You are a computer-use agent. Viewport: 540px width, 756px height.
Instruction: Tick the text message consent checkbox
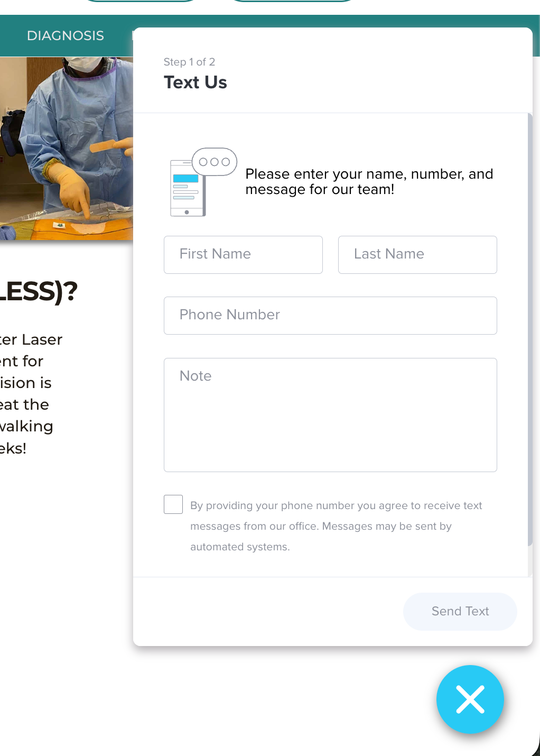pos(173,504)
